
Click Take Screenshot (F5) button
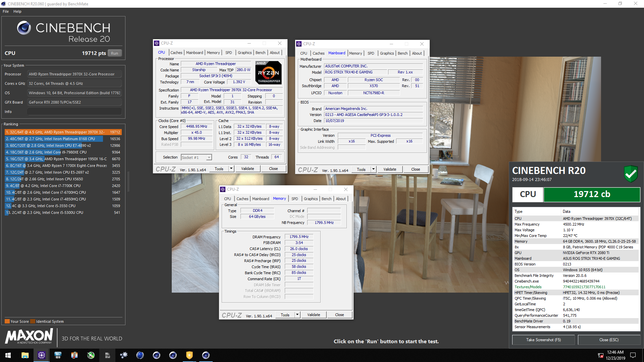(543, 340)
